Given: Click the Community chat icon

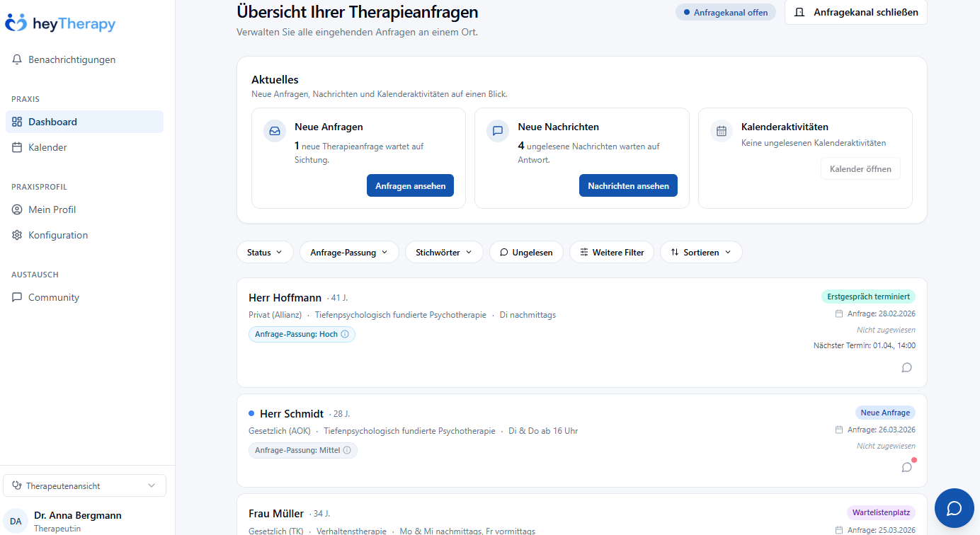Looking at the screenshot, I should tap(17, 297).
